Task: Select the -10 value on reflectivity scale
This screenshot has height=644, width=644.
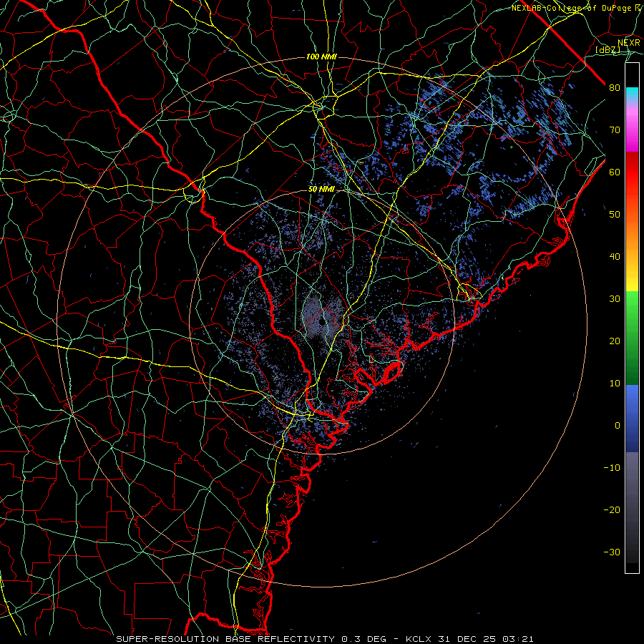Action: tap(612, 468)
